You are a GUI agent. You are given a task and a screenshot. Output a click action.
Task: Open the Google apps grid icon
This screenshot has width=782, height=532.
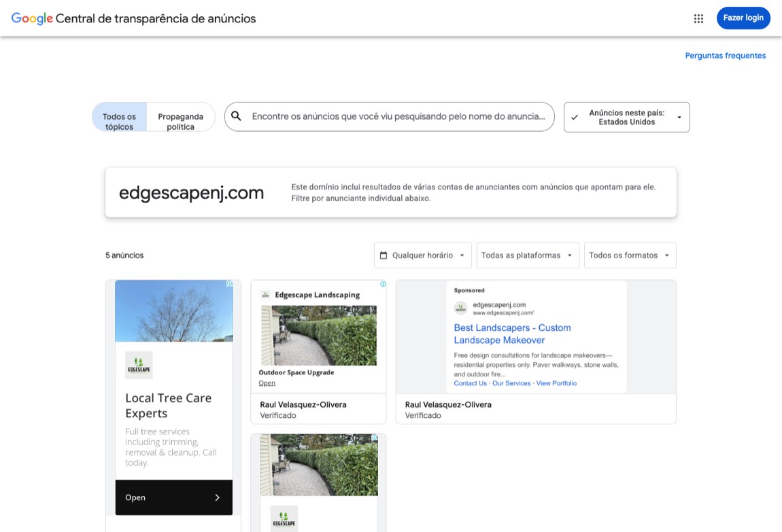[x=698, y=18]
